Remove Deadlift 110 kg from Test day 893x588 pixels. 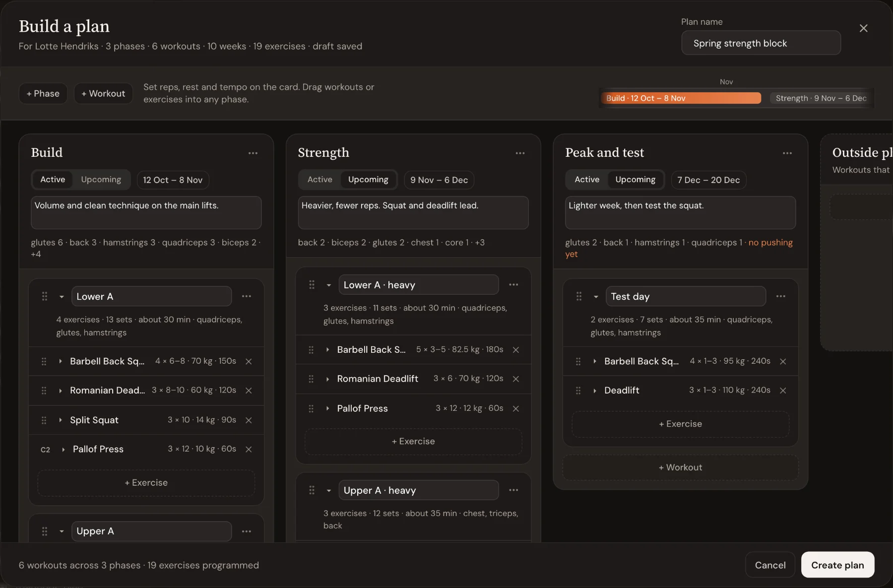[783, 391]
